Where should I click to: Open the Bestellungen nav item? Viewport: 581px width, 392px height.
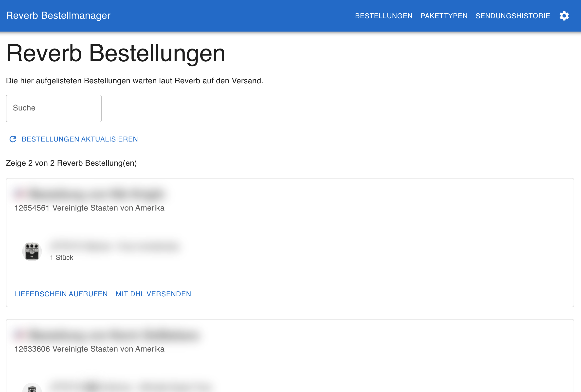[x=383, y=16]
